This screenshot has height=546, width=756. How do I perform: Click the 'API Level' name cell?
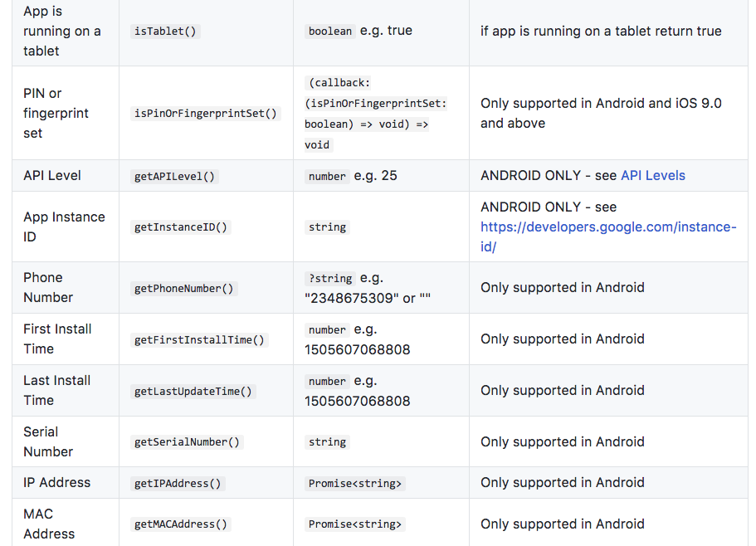pyautogui.click(x=66, y=176)
